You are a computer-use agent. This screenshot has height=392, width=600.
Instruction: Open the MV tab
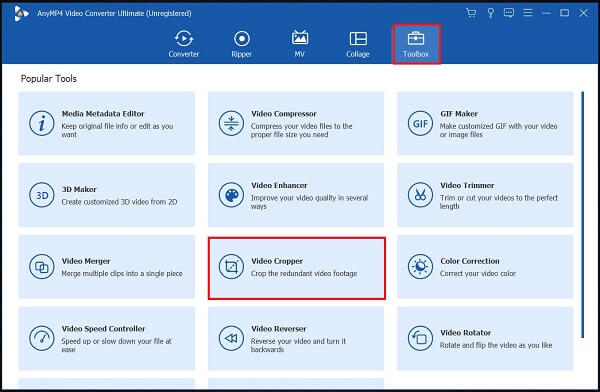pos(300,44)
